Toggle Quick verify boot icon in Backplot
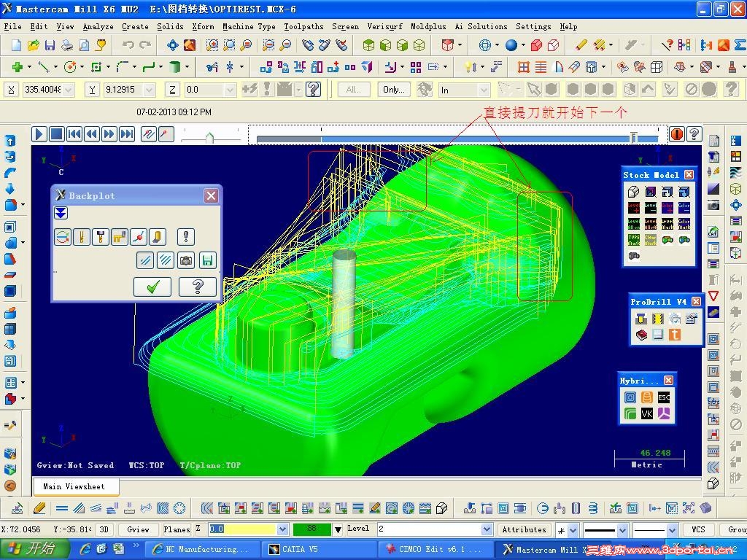 158,237
